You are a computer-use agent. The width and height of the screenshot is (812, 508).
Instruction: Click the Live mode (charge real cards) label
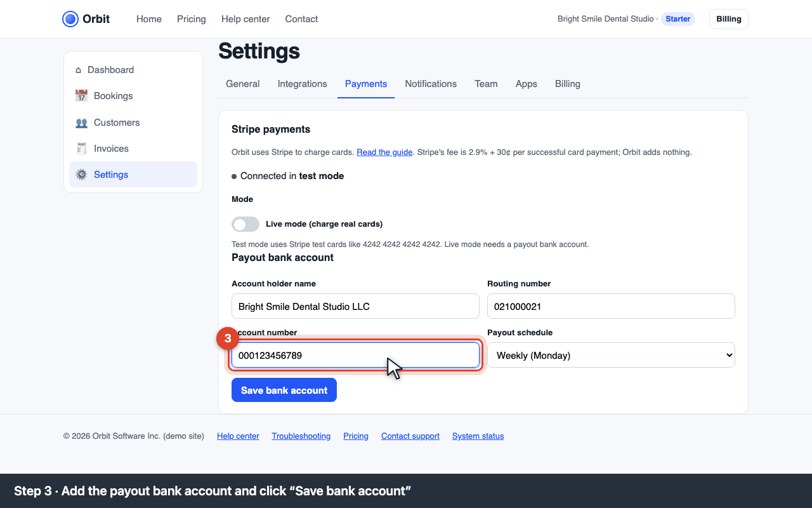[x=324, y=224]
